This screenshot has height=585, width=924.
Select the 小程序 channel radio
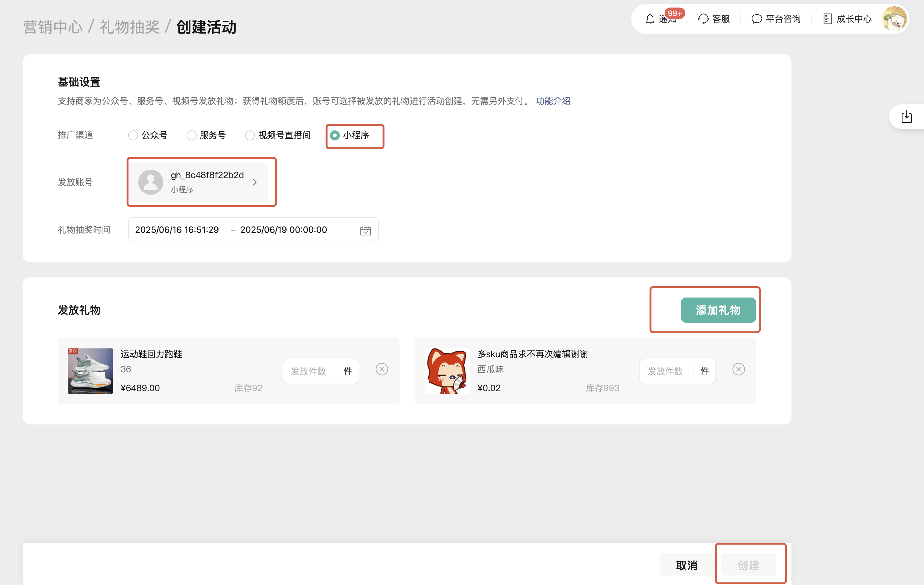click(x=334, y=135)
